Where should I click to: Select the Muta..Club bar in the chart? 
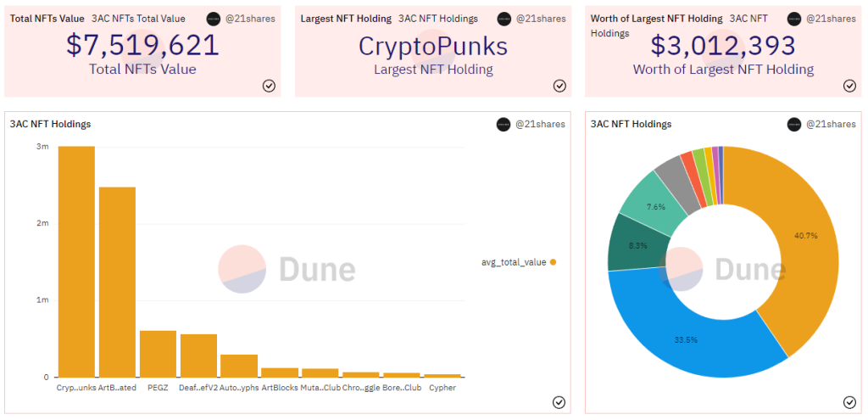click(320, 372)
